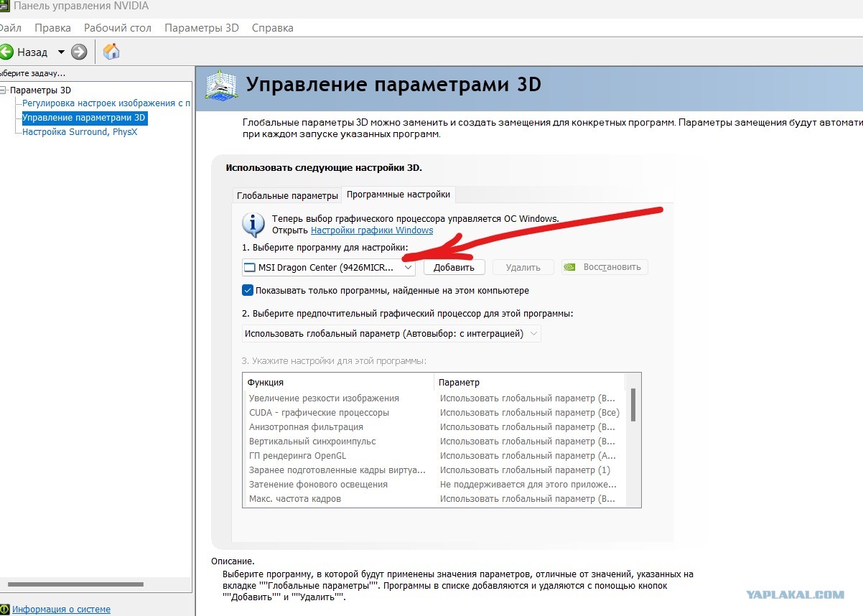
Task: Click the green Back arrow icon
Action: 6,52
